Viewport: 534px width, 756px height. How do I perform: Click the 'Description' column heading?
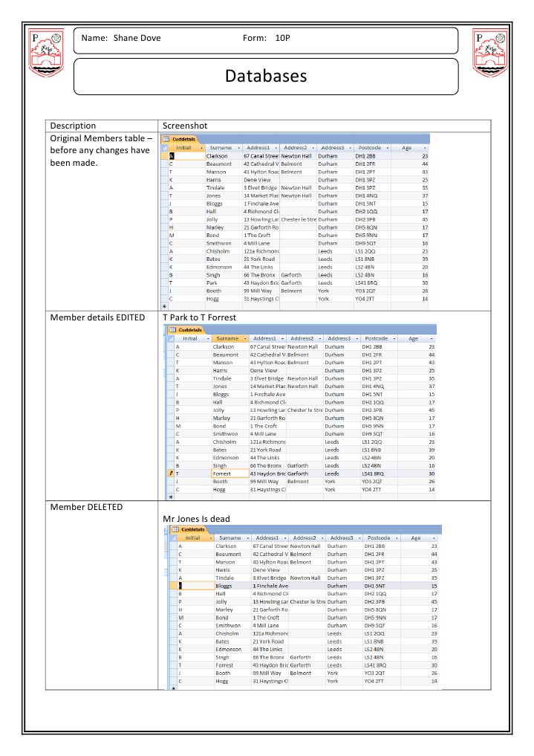pyautogui.click(x=73, y=126)
